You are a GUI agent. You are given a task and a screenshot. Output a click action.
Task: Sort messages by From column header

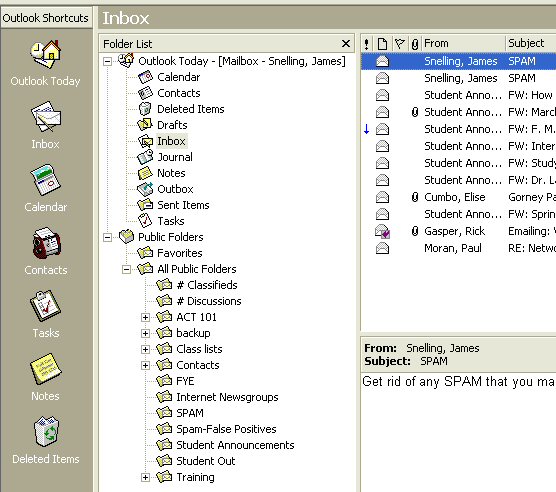(x=463, y=44)
